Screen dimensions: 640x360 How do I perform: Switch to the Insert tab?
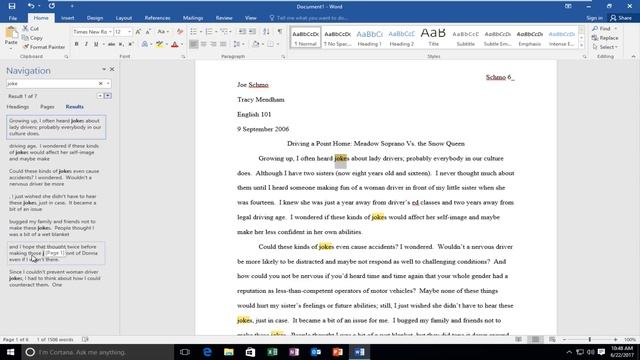pyautogui.click(x=68, y=18)
